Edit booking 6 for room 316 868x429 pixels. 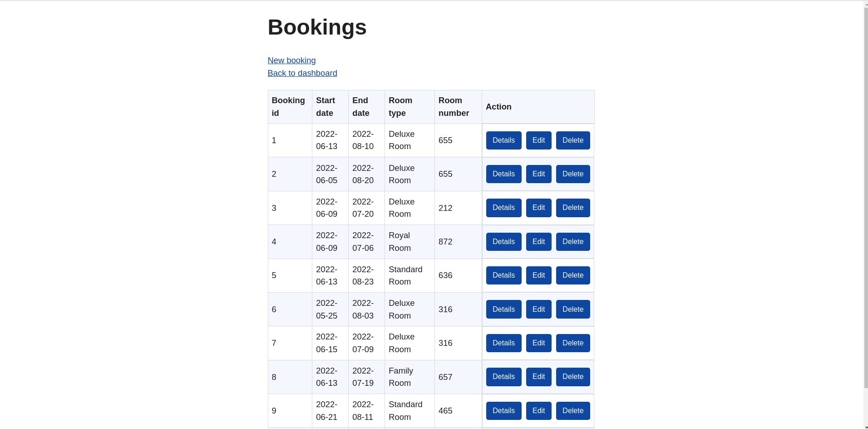click(x=538, y=309)
